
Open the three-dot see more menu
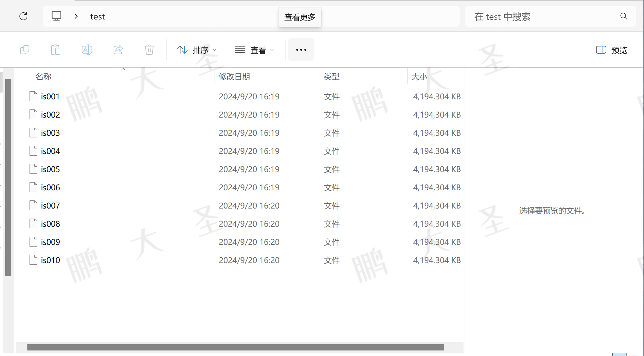point(301,50)
